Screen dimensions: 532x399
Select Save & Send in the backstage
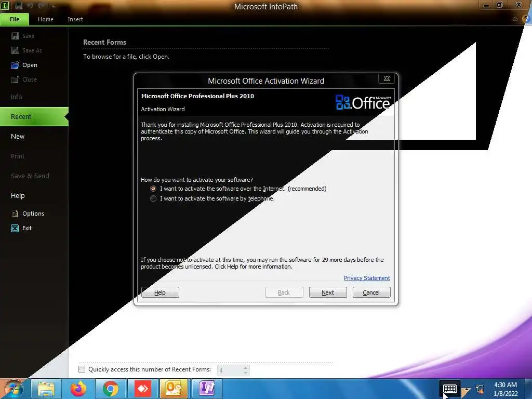coord(30,176)
